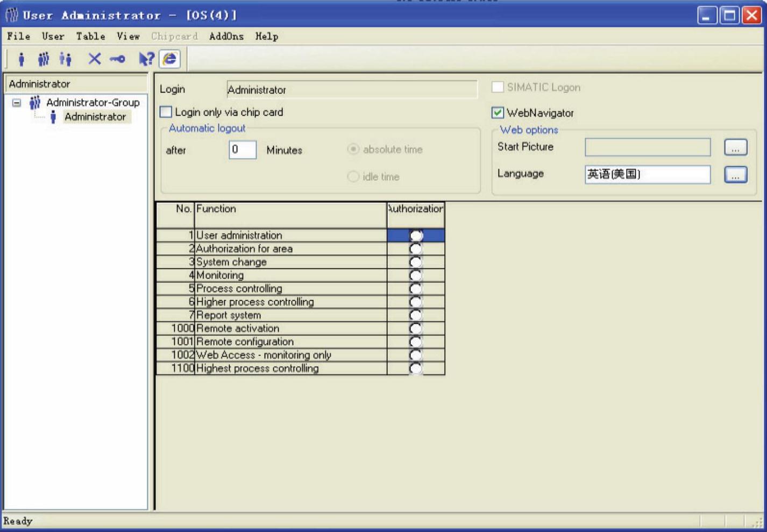
Task: Click the add new group toolbar icon
Action: click(x=43, y=59)
